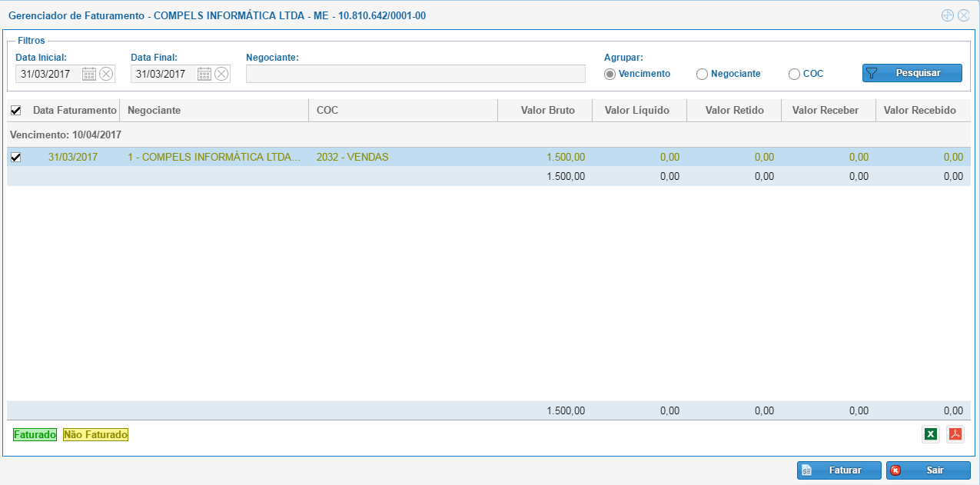The image size is (980, 485).
Task: Sort by COC column header
Action: tap(403, 111)
